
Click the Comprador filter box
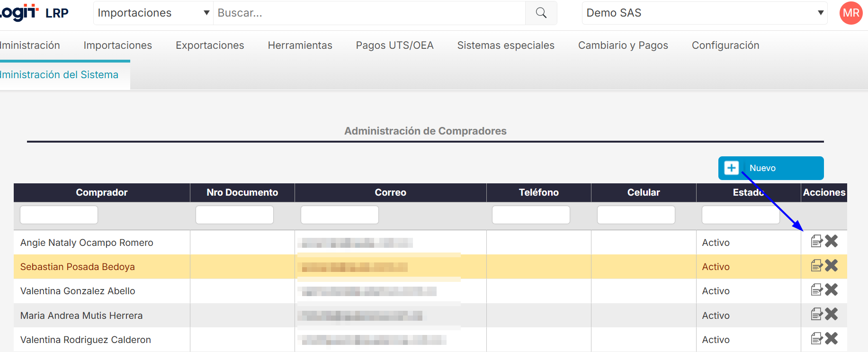pos(59,215)
